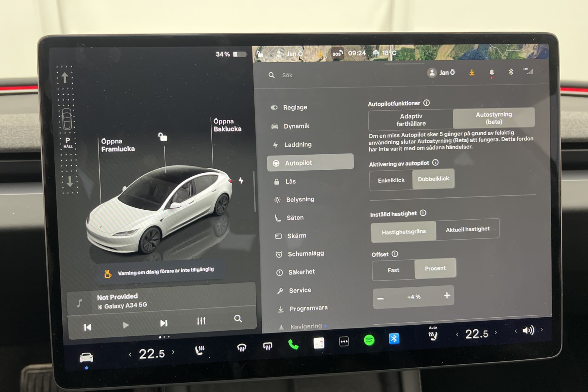
Task: Choose Fast offset option
Action: click(x=393, y=270)
